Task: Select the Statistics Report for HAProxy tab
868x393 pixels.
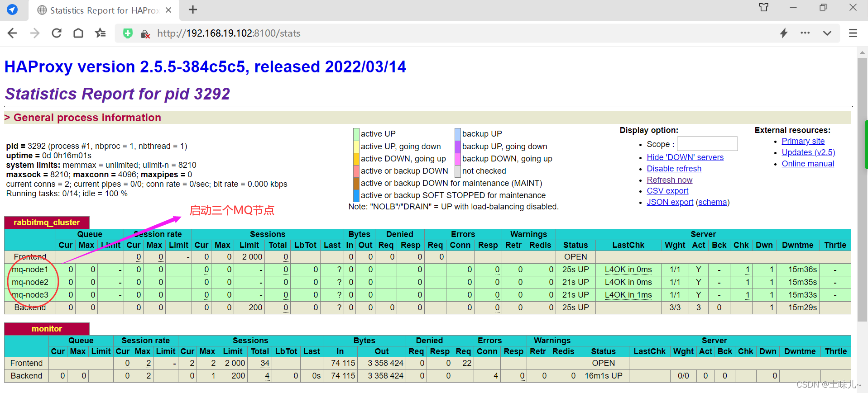Action: 104,10
